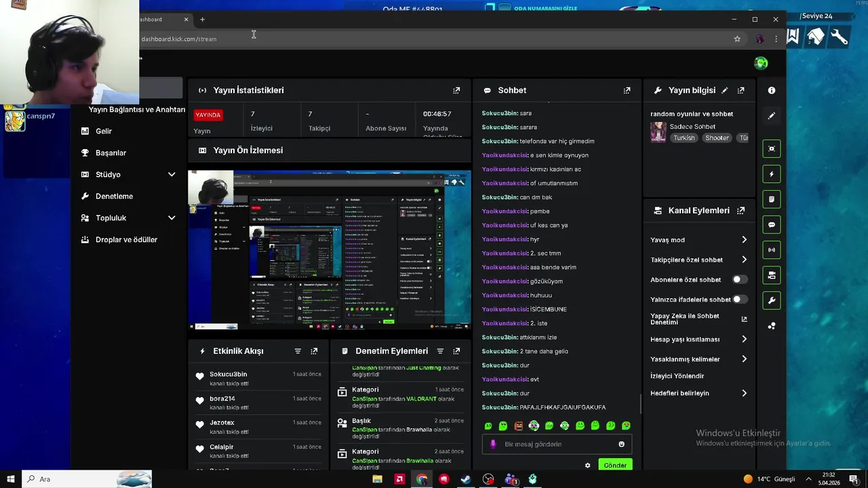Open the emoji picker in message box
Viewport: 868px width, 488px height.
[621, 444]
